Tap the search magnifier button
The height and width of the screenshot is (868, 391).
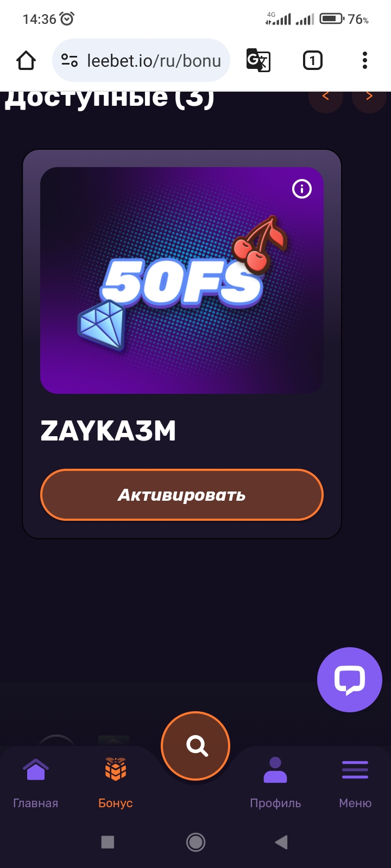point(195,746)
